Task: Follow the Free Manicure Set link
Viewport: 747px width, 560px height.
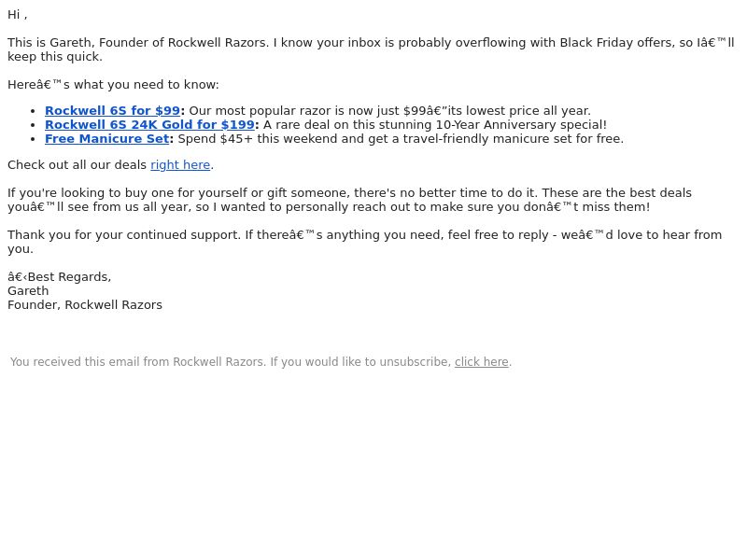Action: click(107, 139)
